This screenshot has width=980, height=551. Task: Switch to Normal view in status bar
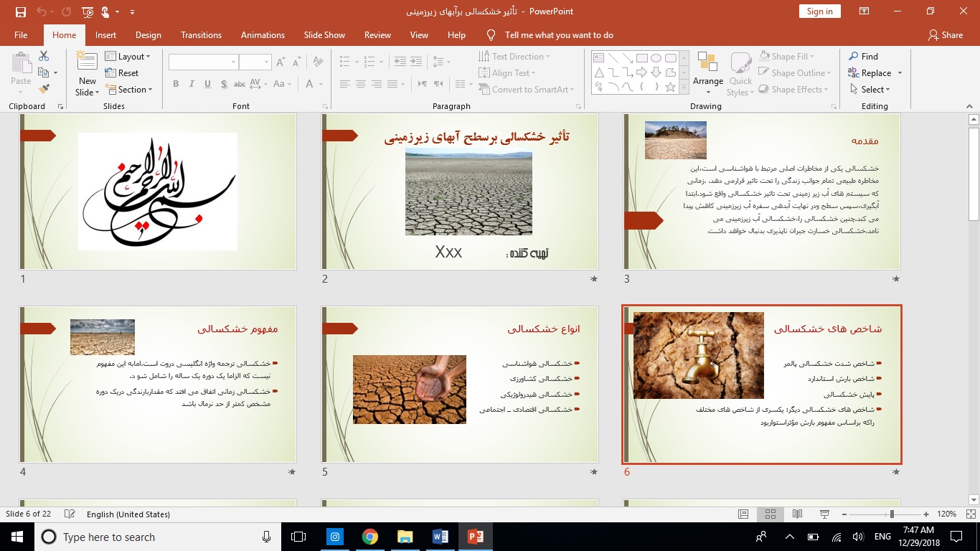point(743,514)
